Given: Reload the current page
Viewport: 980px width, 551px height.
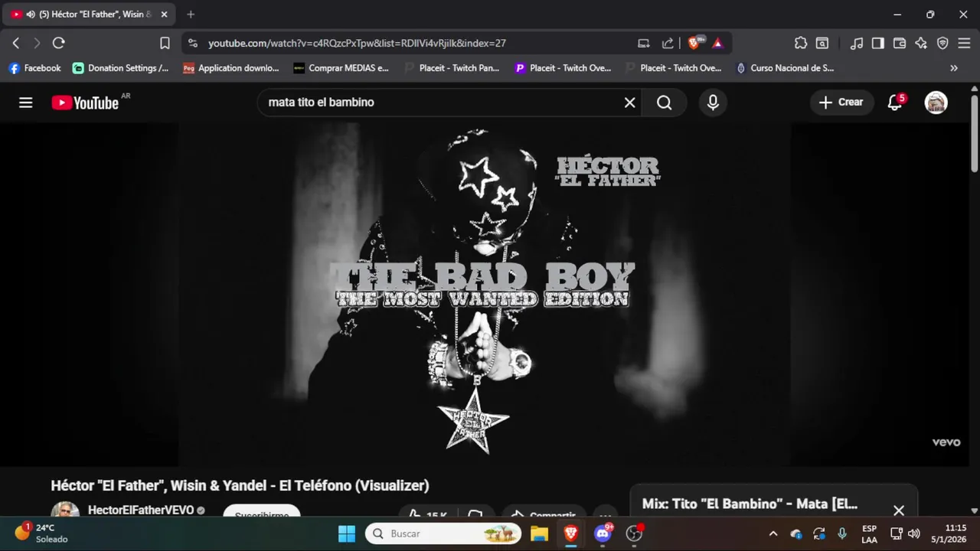Looking at the screenshot, I should (x=59, y=44).
